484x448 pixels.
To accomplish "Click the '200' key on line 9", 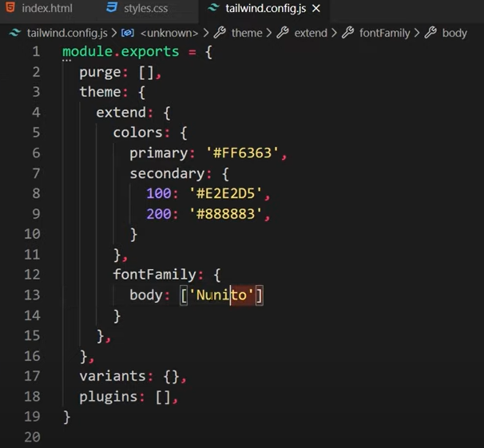I will (x=158, y=214).
